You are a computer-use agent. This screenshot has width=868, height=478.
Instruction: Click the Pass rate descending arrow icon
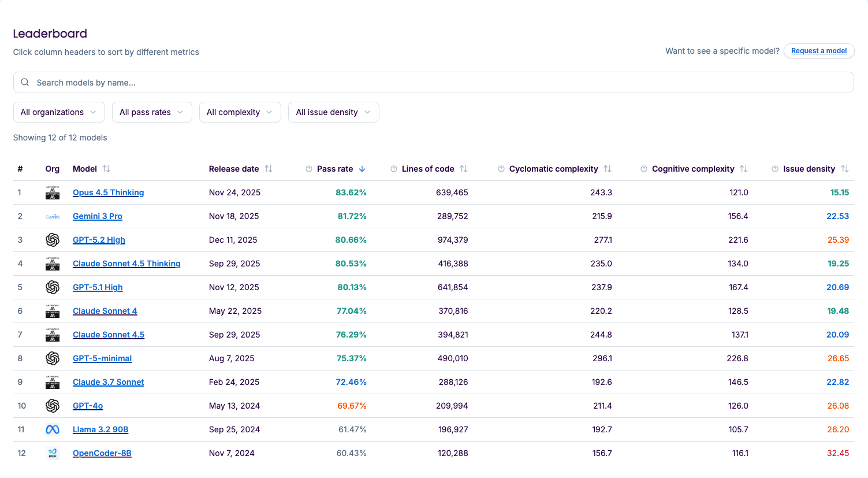click(362, 169)
